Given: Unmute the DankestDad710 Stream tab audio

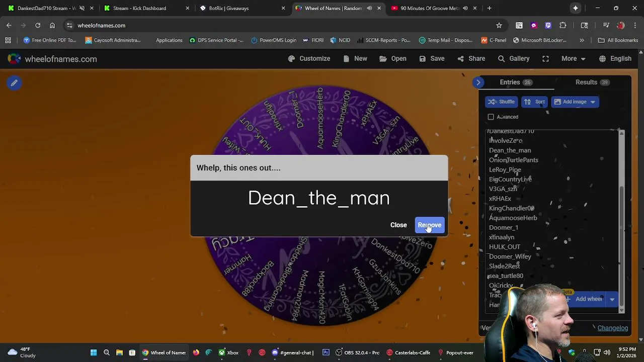Looking at the screenshot, I should (82, 8).
